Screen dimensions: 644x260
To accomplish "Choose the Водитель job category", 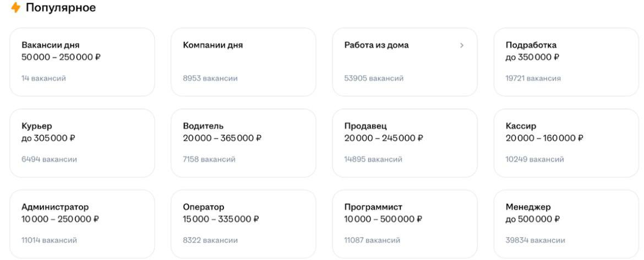I will tap(243, 143).
